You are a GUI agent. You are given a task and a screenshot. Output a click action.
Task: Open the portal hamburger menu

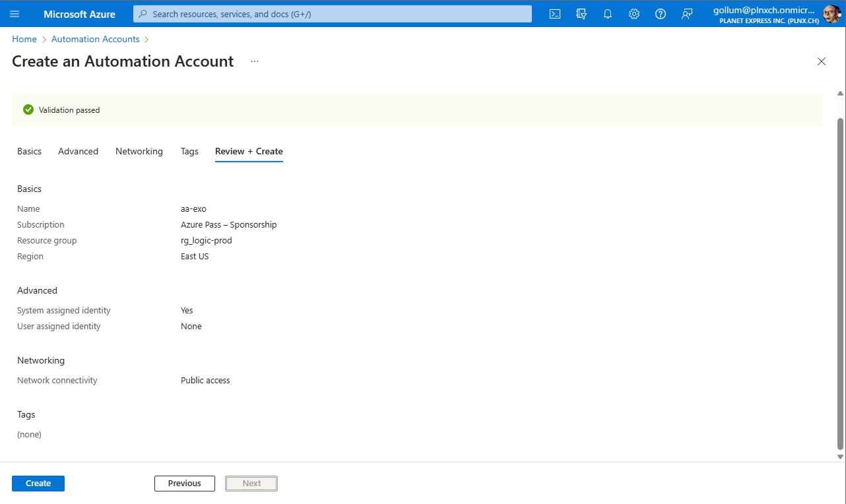tap(16, 13)
